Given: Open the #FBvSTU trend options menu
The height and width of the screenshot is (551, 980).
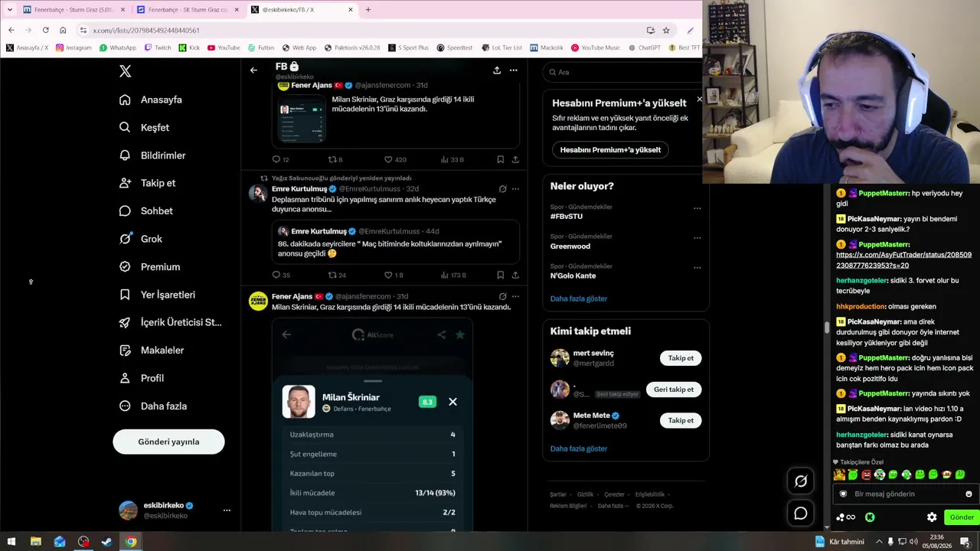Looking at the screenshot, I should click(697, 208).
